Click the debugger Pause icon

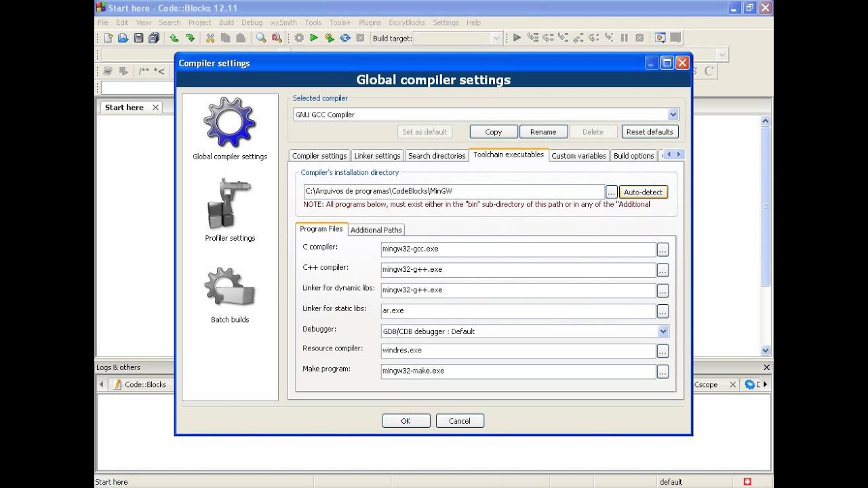624,38
